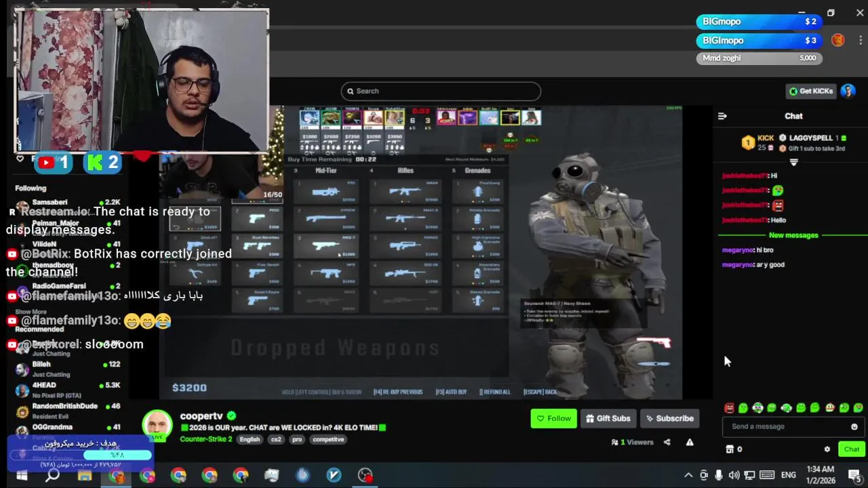Click the coopertv streamer avatar
The image size is (868, 488).
[157, 426]
